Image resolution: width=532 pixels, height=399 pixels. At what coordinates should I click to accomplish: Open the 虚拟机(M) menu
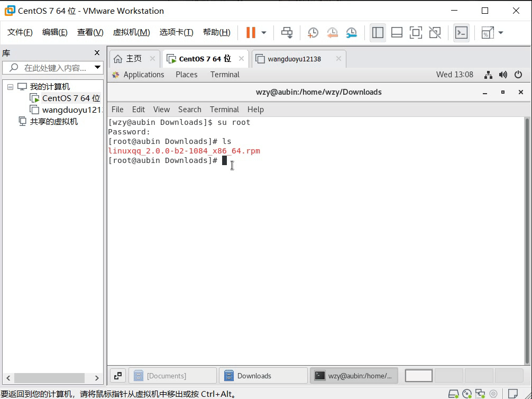(x=131, y=32)
